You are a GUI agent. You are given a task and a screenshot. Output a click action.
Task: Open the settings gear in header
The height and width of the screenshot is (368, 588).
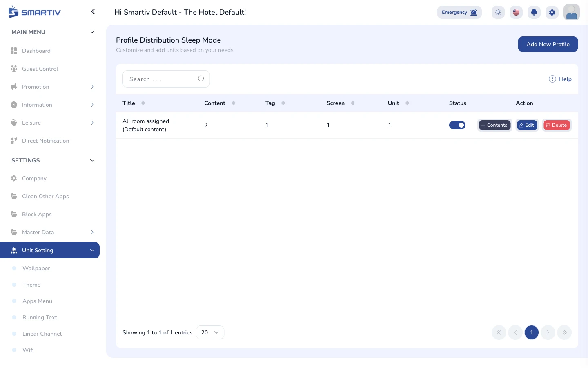(552, 12)
